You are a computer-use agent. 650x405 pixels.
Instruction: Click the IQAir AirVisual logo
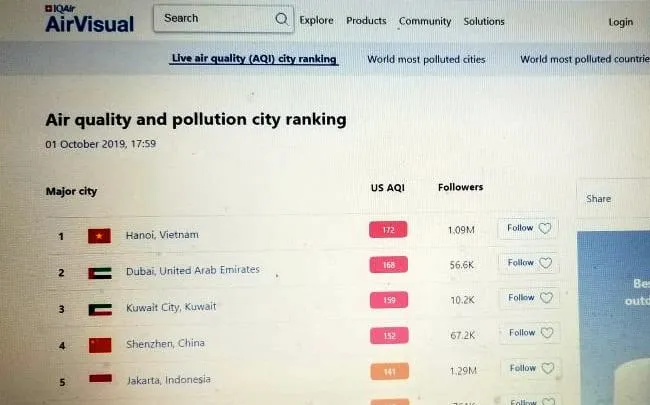(x=89, y=20)
